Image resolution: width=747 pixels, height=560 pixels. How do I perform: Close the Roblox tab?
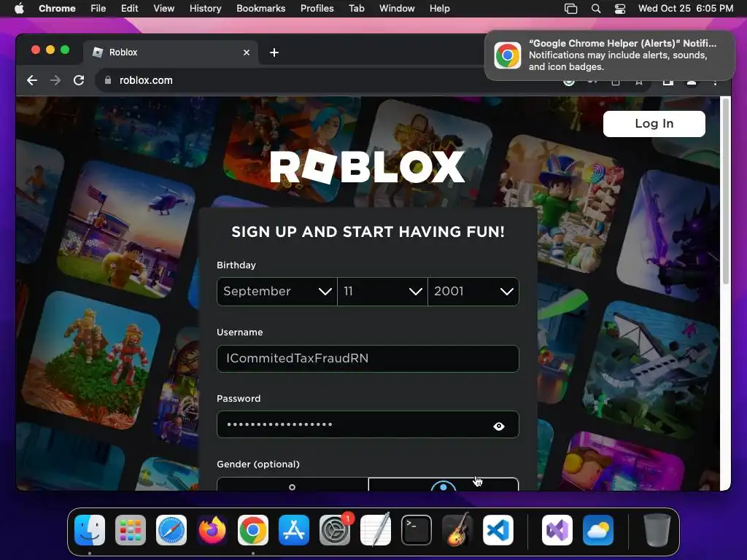click(x=247, y=52)
